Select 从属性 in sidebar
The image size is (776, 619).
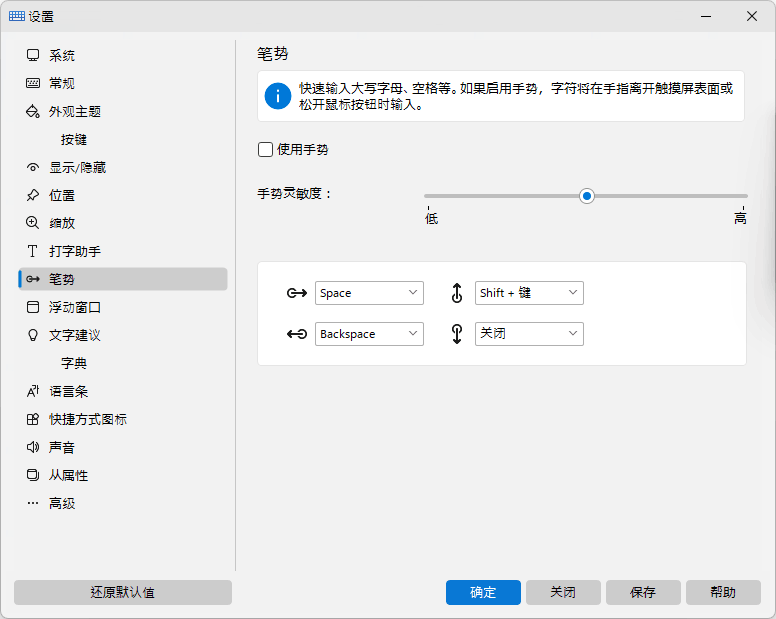(x=123, y=476)
